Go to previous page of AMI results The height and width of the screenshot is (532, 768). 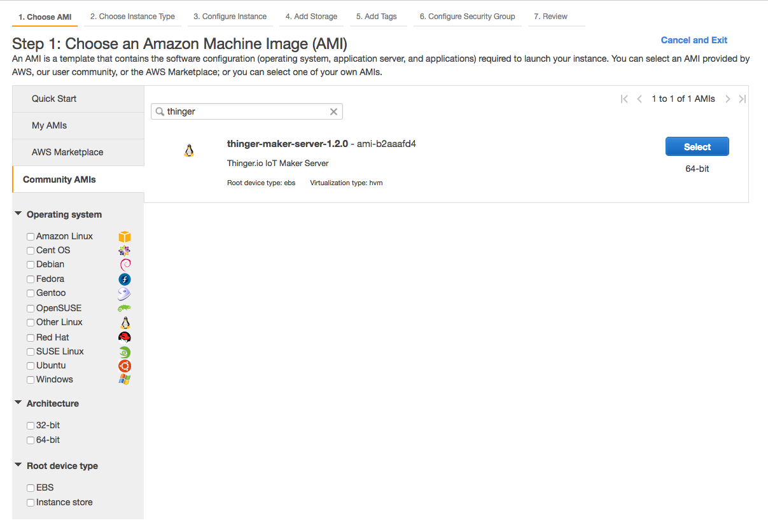pos(639,99)
